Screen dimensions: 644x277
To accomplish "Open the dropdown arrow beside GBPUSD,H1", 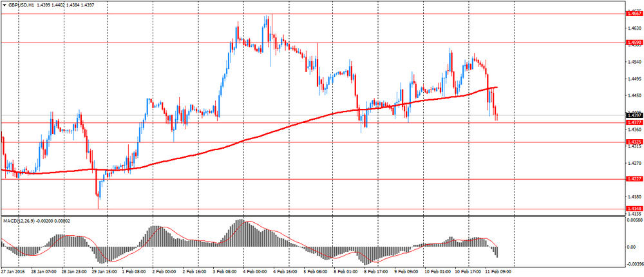I will click(4, 4).
